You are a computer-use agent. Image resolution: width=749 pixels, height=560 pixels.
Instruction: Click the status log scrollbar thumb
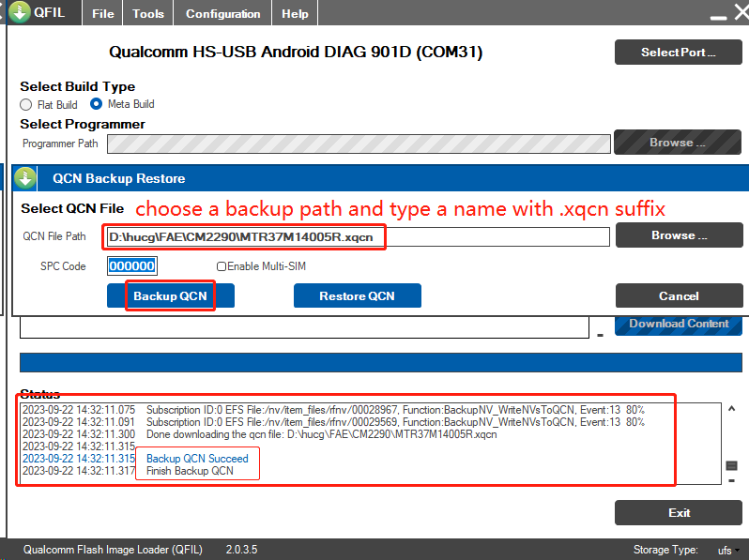[731, 465]
